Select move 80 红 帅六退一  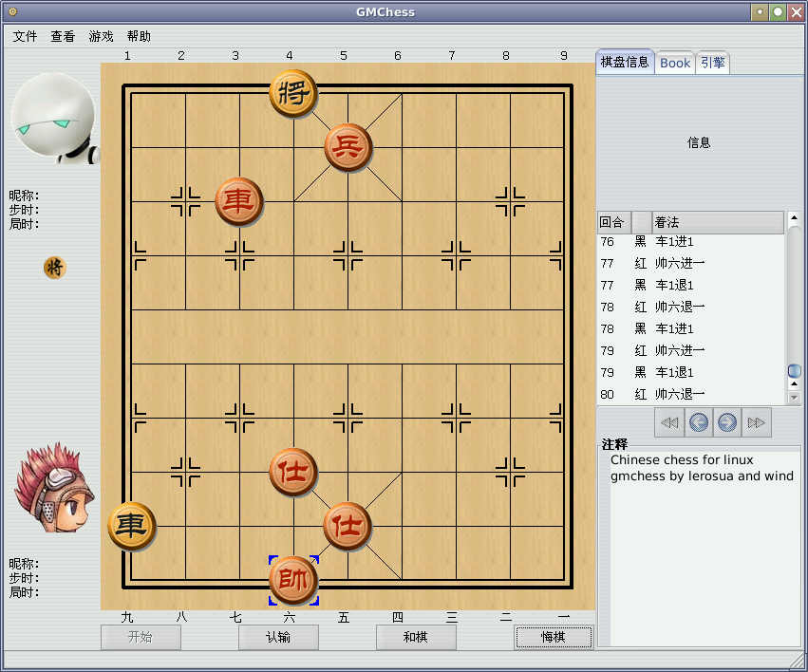[690, 395]
